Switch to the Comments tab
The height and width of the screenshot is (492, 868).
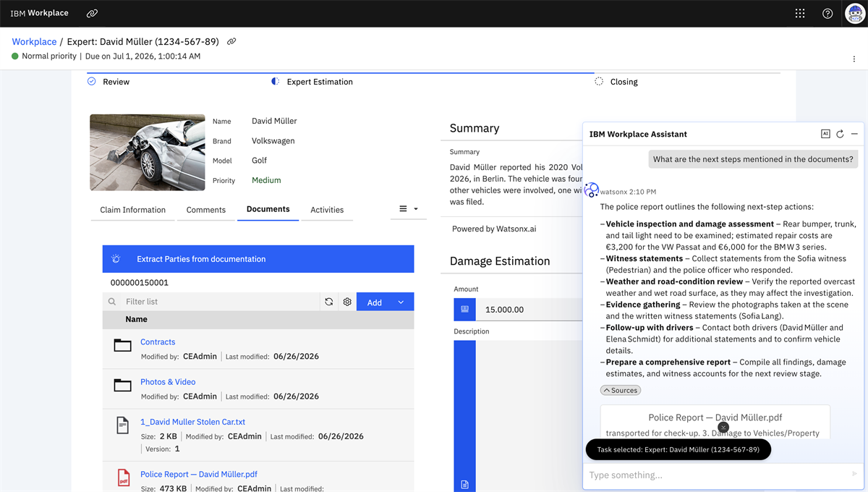pos(206,210)
